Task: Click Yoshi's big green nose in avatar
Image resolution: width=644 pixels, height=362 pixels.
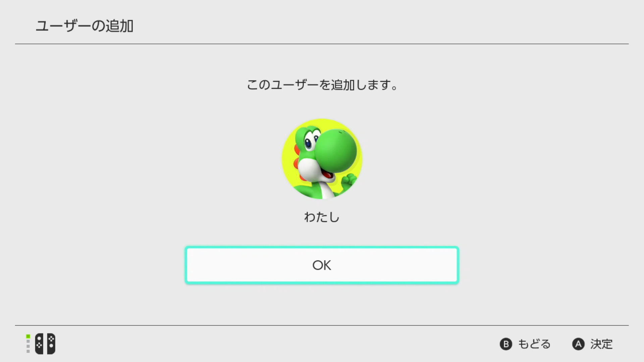Action: [335, 150]
